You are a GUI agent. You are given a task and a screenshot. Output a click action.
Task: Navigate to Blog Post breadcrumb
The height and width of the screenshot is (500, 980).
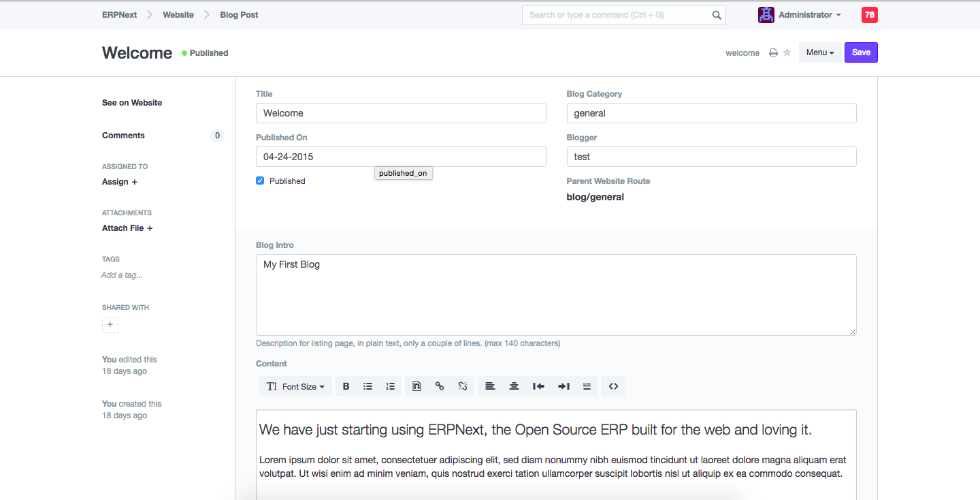239,15
